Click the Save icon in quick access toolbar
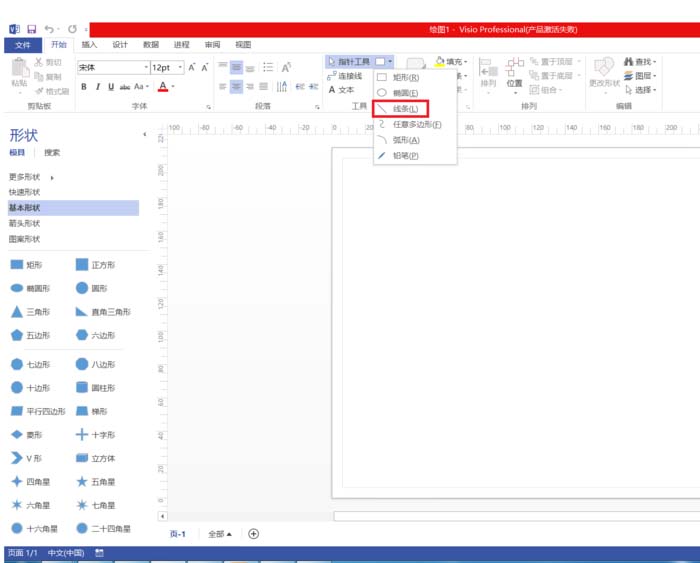 (x=32, y=29)
